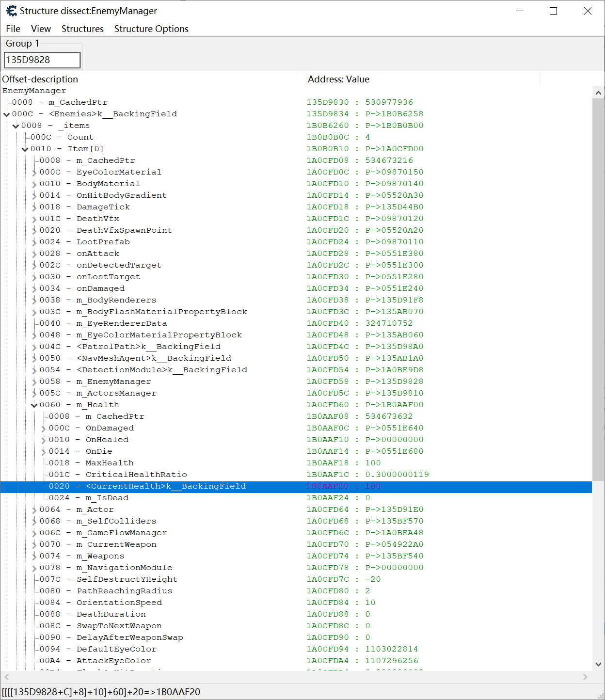Image resolution: width=605 pixels, height=700 pixels.
Task: Expand the onLostTarget node
Action: [34, 277]
